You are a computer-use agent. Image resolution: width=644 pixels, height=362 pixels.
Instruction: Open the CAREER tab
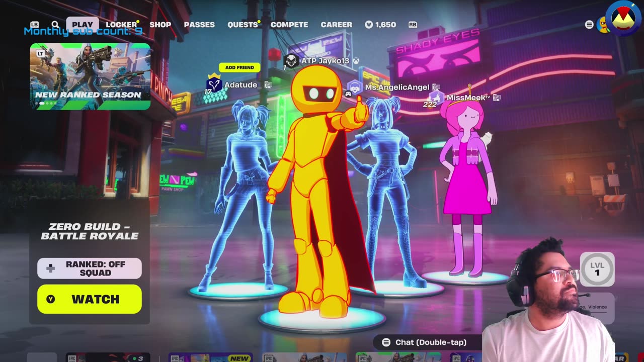(x=337, y=25)
